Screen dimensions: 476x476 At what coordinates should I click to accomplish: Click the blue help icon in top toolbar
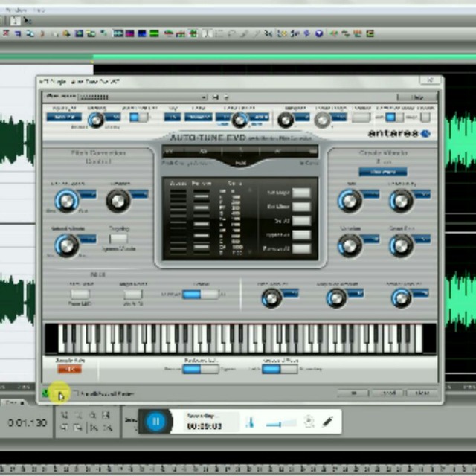(319, 33)
